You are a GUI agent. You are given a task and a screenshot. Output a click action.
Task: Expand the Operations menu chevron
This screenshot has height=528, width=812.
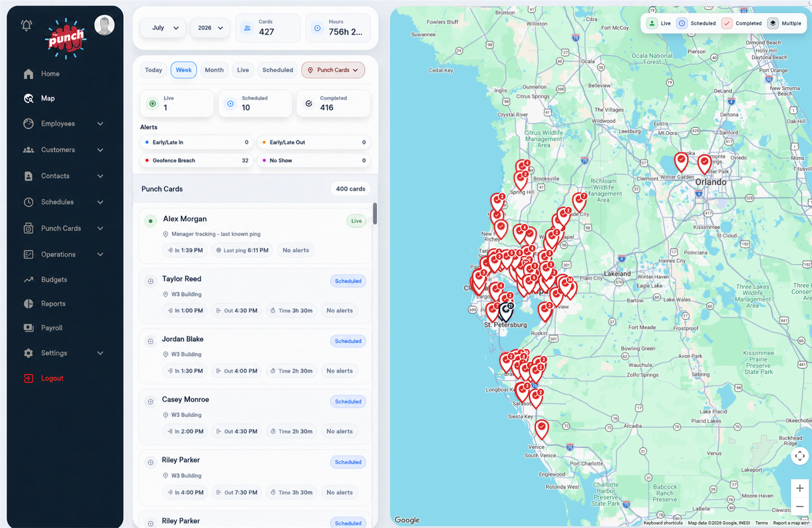[x=100, y=254]
